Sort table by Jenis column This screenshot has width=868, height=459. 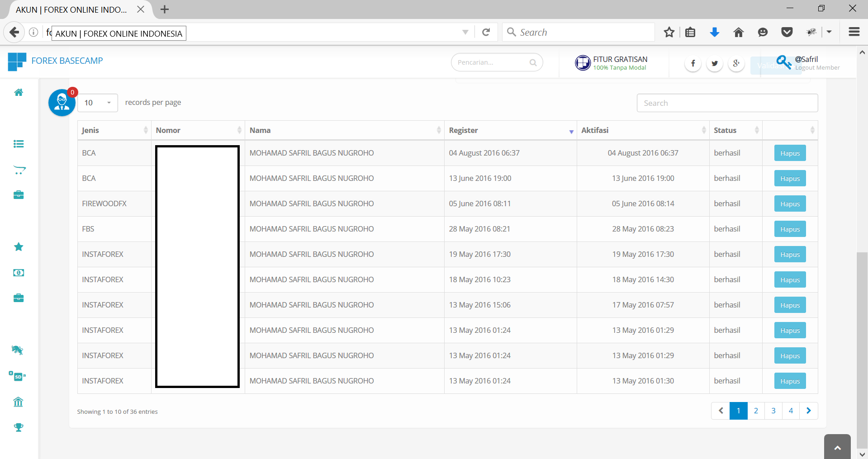(x=114, y=130)
